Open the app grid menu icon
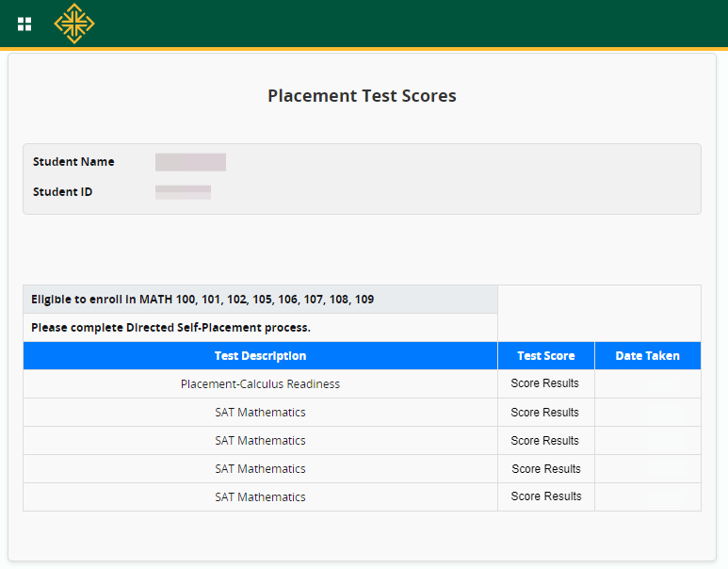 point(24,24)
